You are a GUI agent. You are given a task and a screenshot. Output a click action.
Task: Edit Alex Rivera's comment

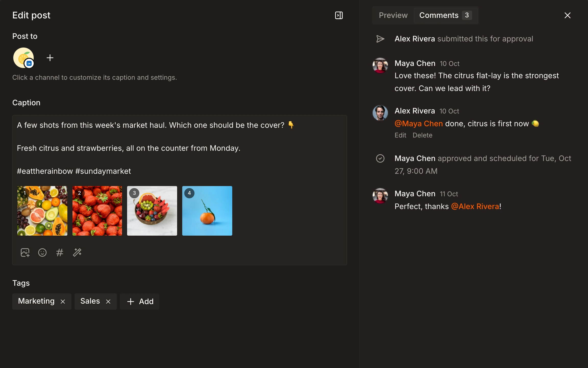pos(400,135)
